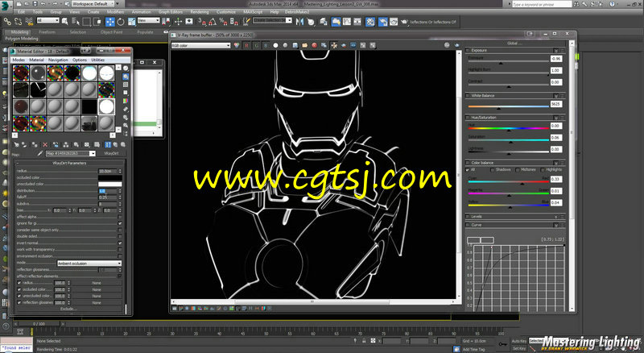Collapse the Color balance rollout arrow
644x353 pixels.
click(x=555, y=163)
